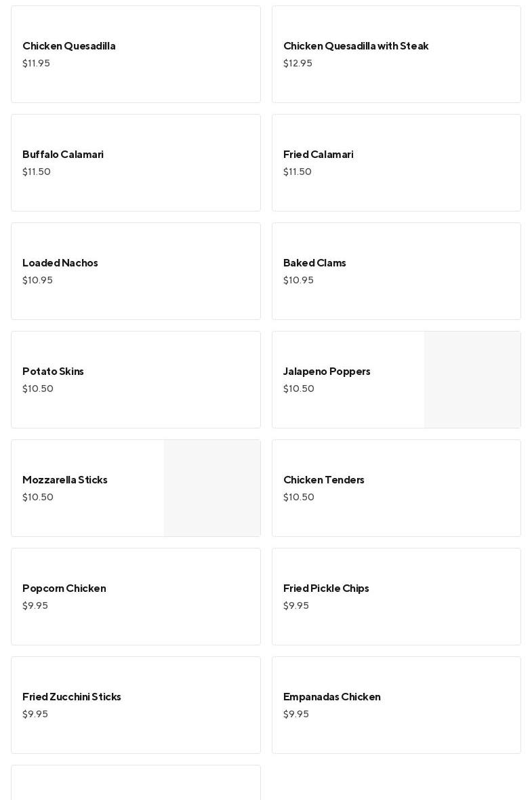Select Chicken Quesadilla with Steak card
The width and height of the screenshot is (532, 800).
pos(396,54)
